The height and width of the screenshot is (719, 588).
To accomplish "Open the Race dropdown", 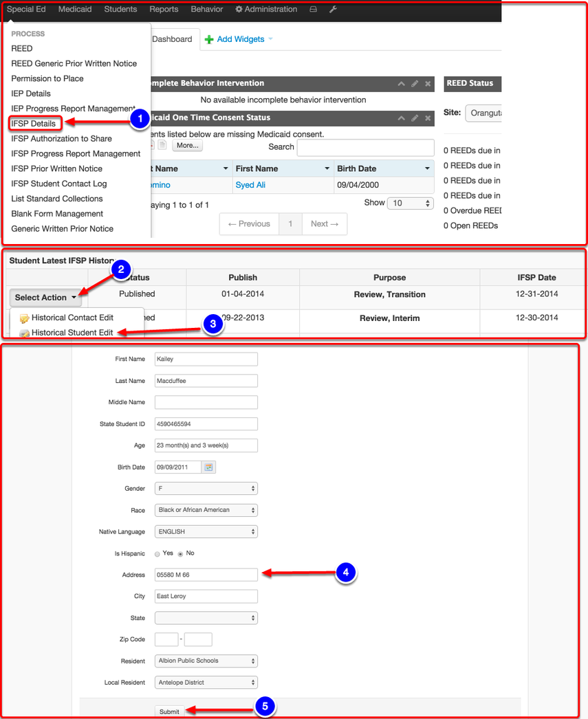I will [206, 510].
